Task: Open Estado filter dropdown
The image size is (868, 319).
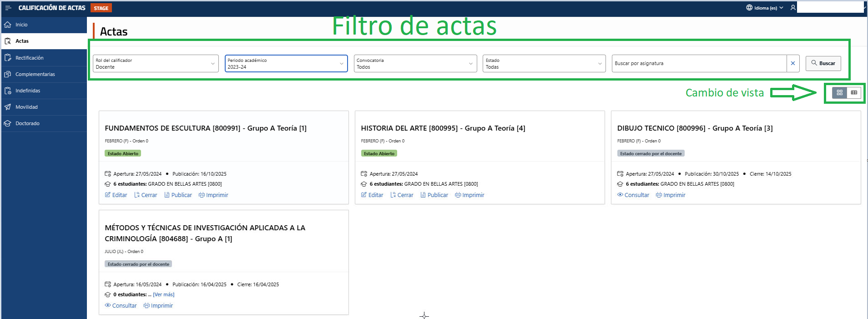Action: pyautogui.click(x=544, y=63)
